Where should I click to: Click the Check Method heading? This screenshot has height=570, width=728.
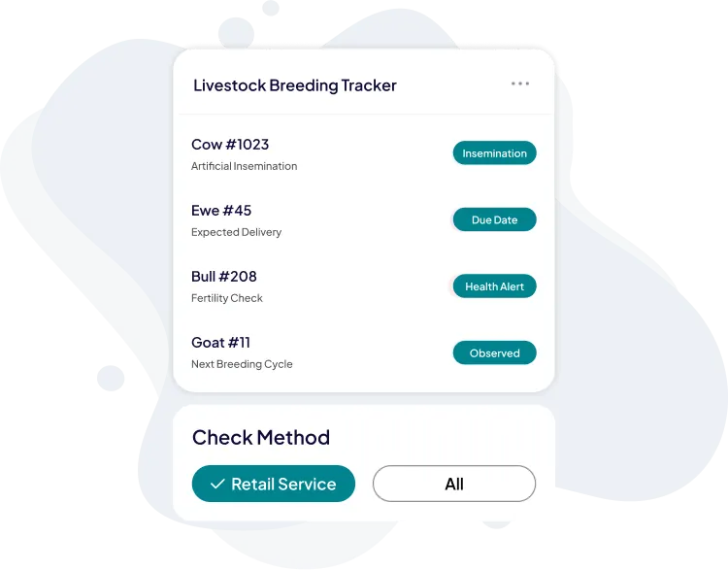(261, 437)
